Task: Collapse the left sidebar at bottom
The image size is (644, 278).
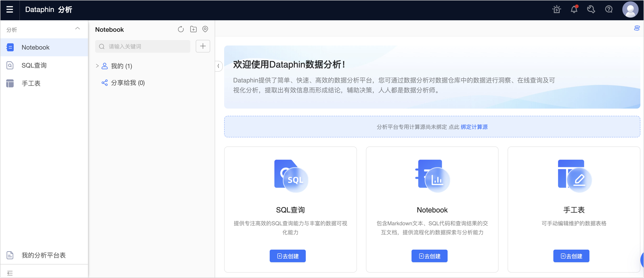Action: pyautogui.click(x=10, y=273)
